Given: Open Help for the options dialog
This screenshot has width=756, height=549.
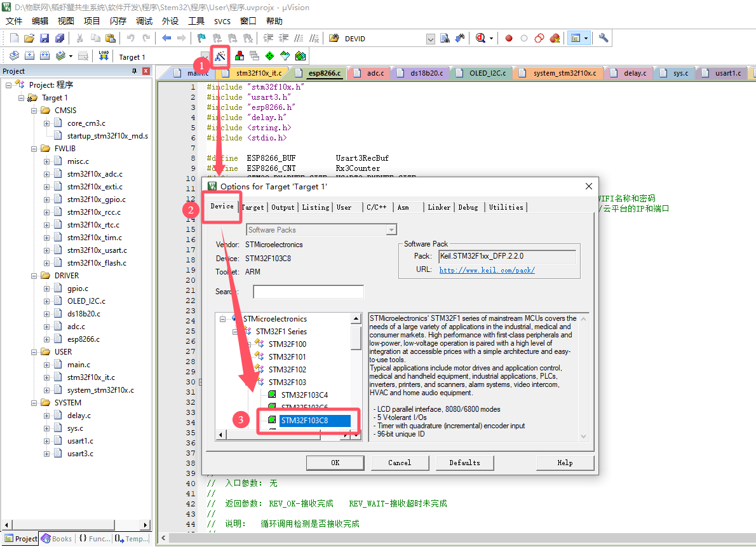Looking at the screenshot, I should (x=565, y=463).
